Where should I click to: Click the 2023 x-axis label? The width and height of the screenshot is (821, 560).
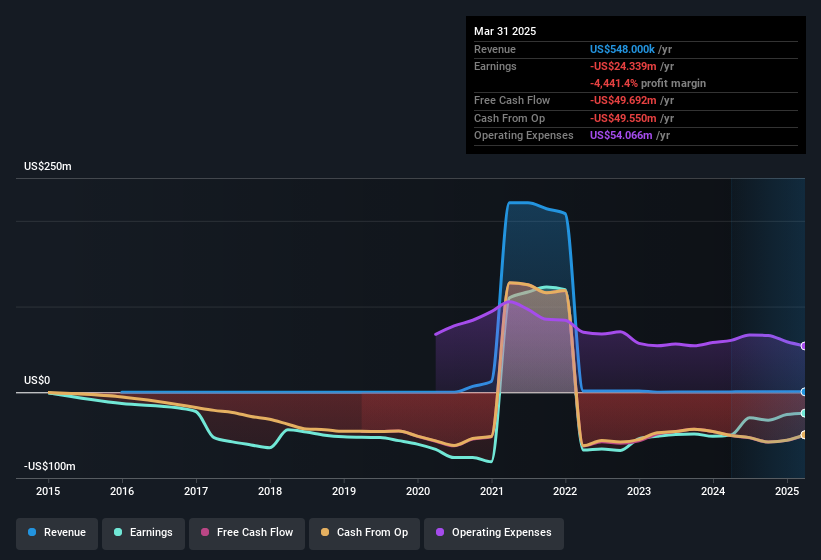[639, 491]
